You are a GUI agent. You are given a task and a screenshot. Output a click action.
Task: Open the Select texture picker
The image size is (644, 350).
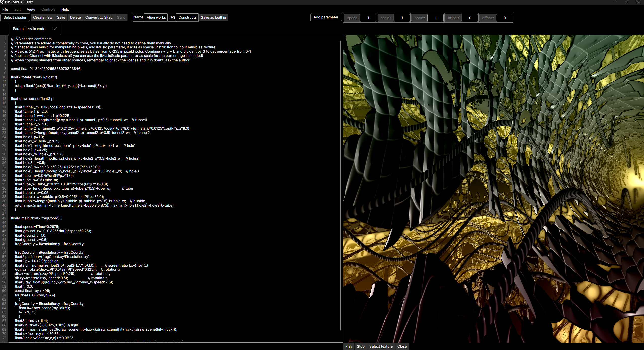(381, 346)
